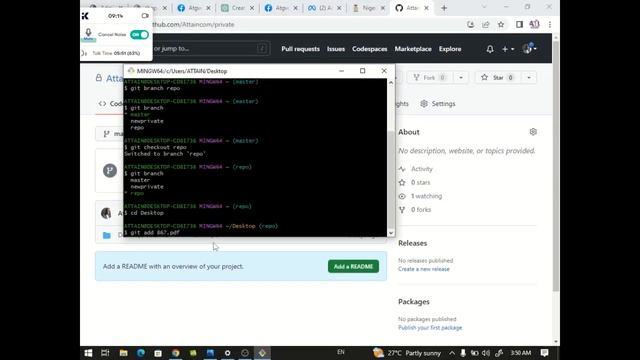640x360 pixels.
Task: Open the Chrome three-dot menu
Action: [550, 24]
